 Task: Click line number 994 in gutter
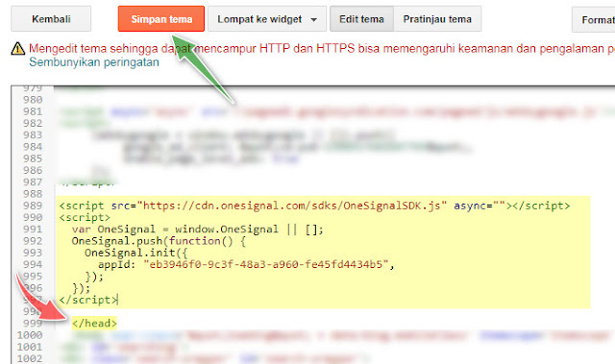point(33,264)
